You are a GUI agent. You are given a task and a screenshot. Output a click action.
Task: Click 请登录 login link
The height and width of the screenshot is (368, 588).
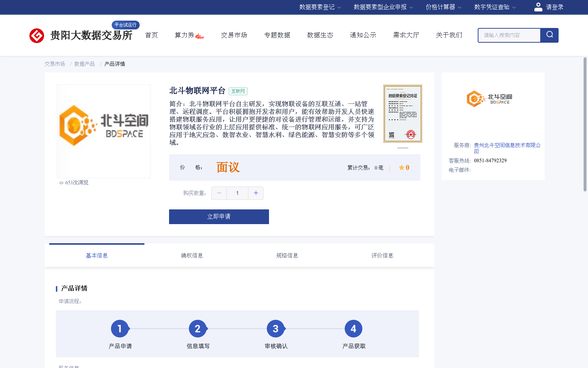tap(555, 7)
